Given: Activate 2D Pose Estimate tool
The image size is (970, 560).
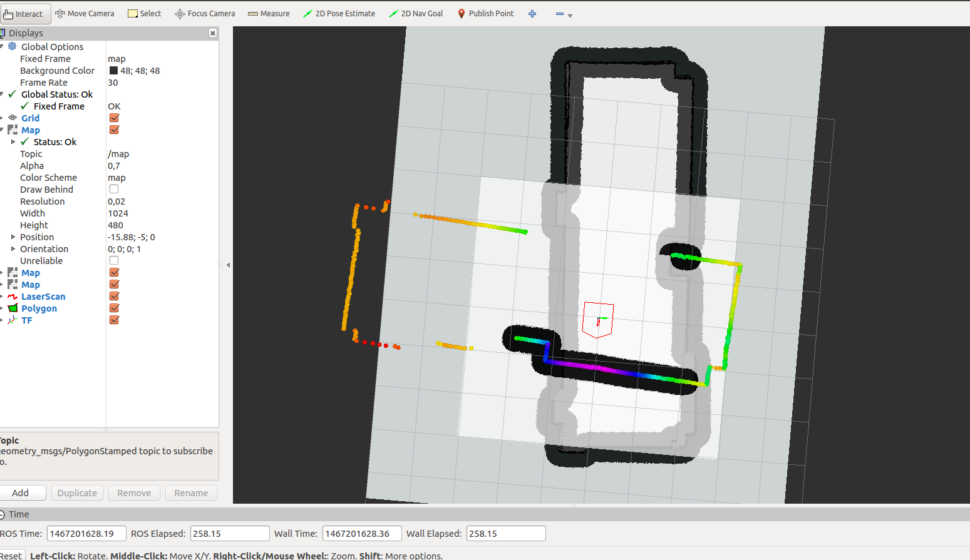Looking at the screenshot, I should (x=339, y=14).
